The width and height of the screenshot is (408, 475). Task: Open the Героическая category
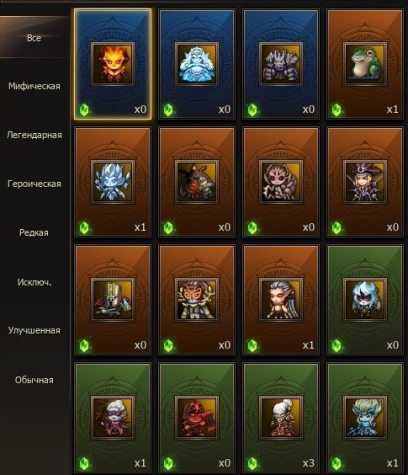pyautogui.click(x=34, y=184)
